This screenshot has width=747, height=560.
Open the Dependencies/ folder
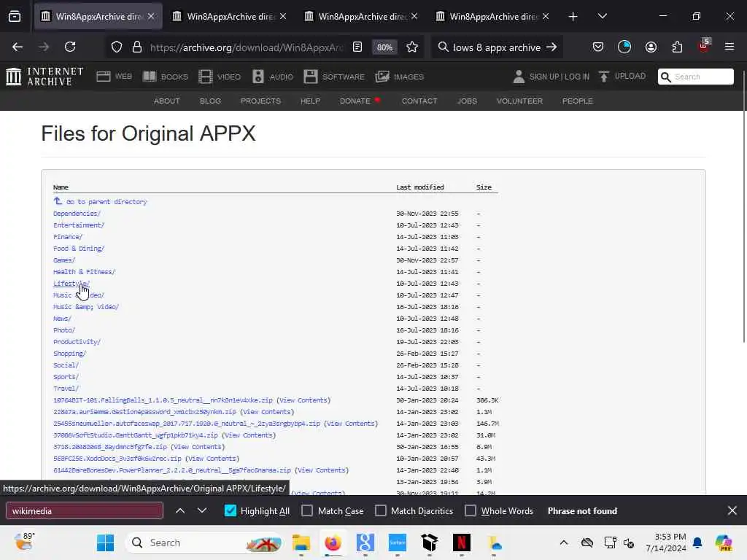click(x=77, y=214)
